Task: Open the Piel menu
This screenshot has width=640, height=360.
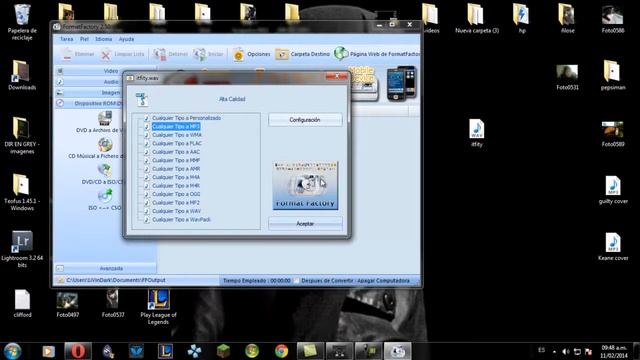Action: pyautogui.click(x=84, y=39)
